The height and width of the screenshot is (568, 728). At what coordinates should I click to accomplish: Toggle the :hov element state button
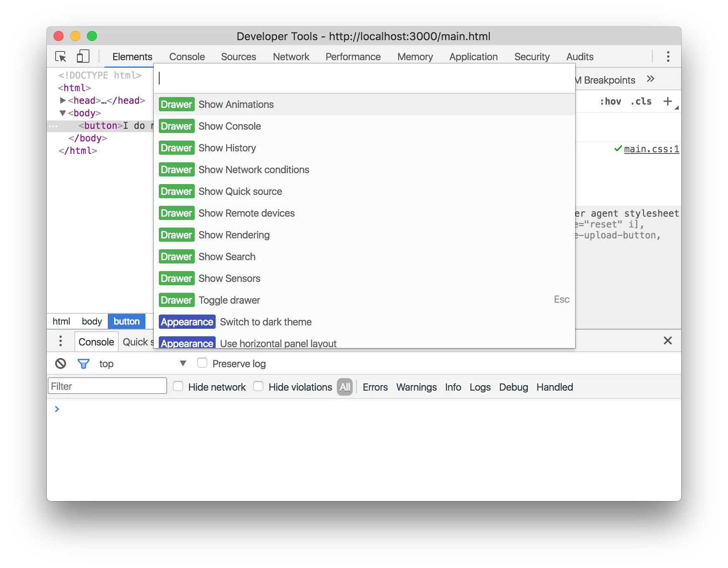(x=610, y=101)
